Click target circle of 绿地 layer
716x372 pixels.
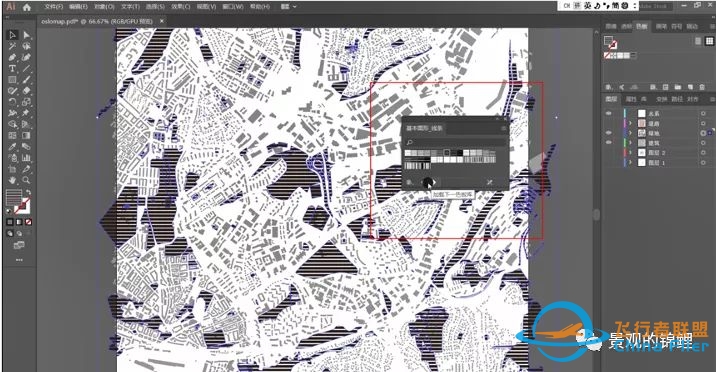click(x=703, y=133)
